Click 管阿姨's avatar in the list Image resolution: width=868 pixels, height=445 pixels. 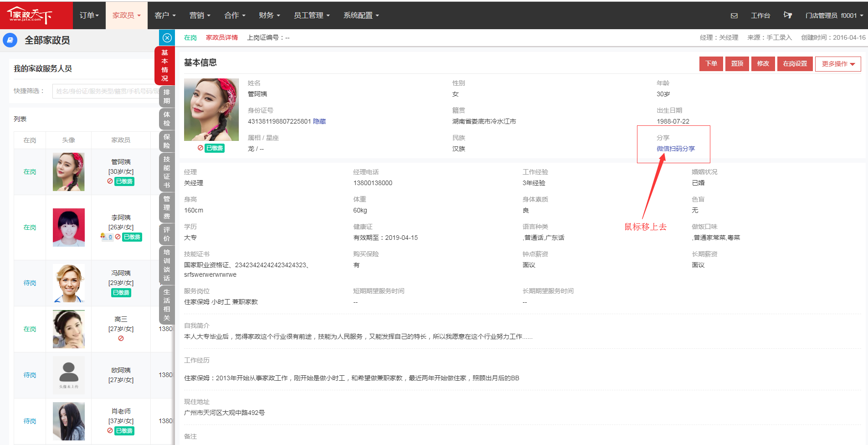[69, 172]
